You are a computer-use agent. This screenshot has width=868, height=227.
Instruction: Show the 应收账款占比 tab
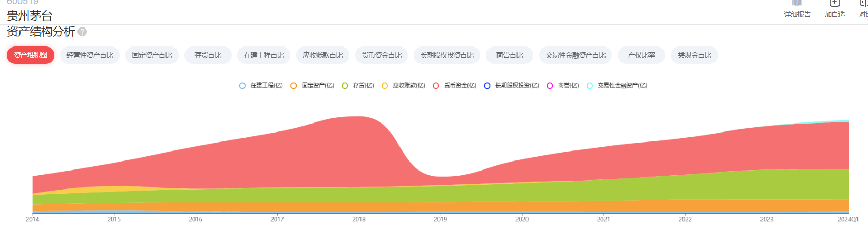(323, 55)
